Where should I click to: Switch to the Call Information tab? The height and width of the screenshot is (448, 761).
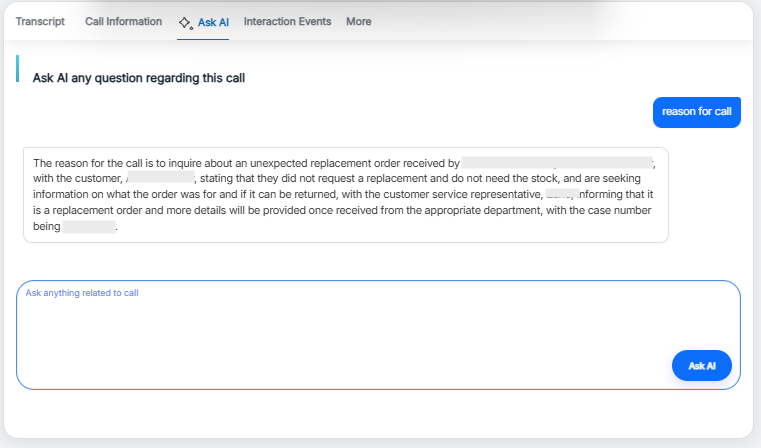(123, 21)
